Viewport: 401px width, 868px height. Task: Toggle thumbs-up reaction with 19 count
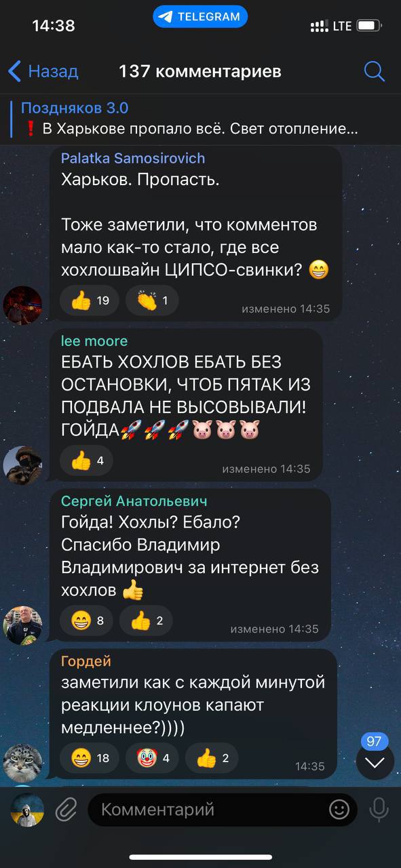90,300
